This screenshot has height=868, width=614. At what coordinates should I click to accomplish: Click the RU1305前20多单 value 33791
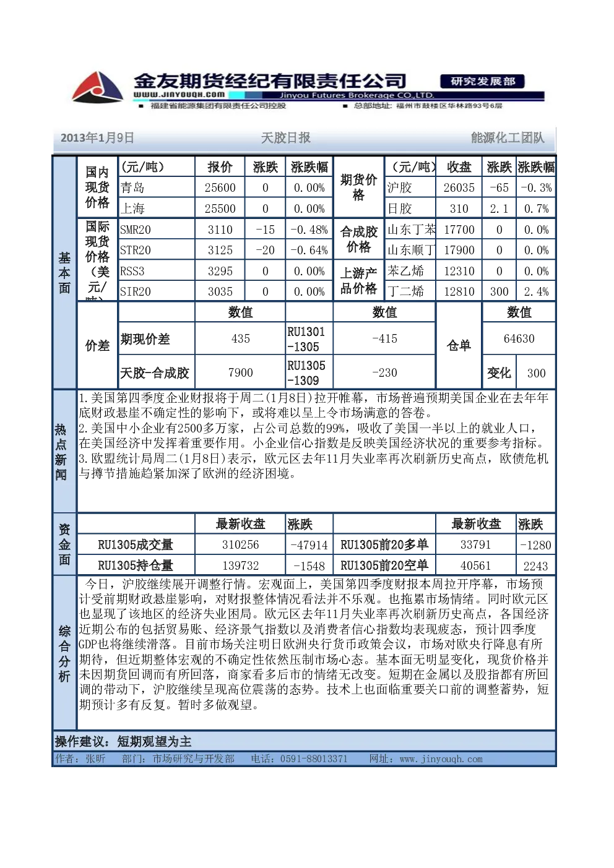(x=475, y=544)
